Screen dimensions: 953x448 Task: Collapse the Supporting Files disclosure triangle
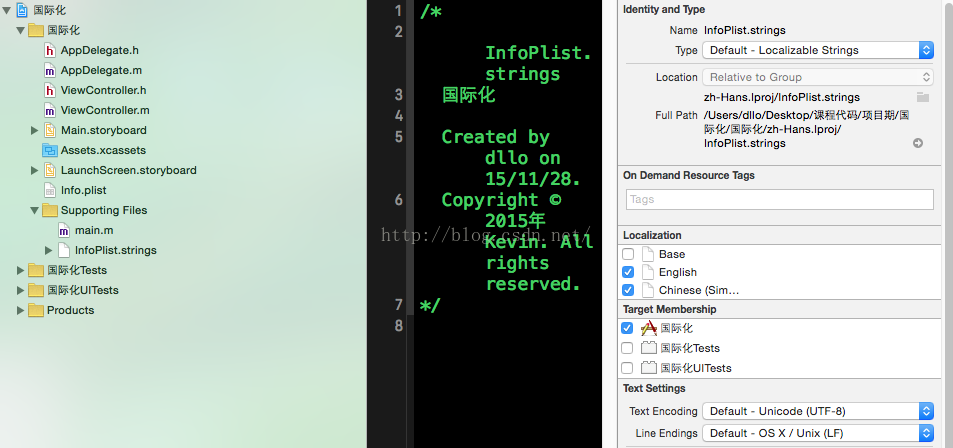(35, 210)
